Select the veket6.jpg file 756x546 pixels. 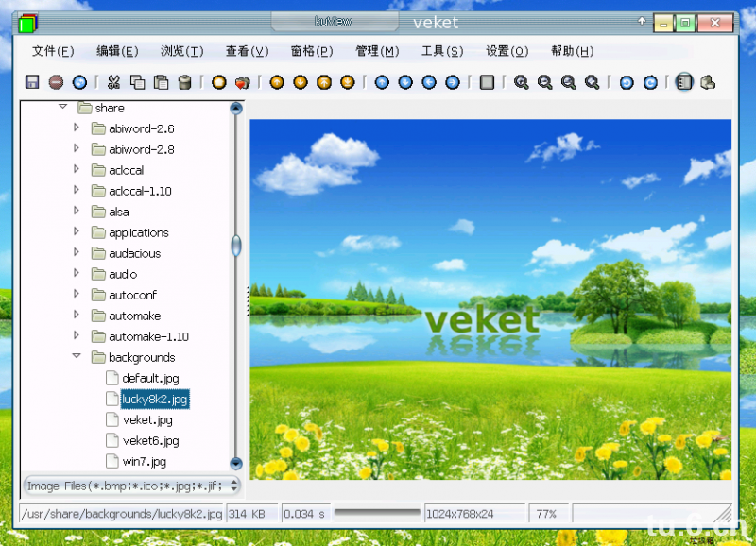150,440
